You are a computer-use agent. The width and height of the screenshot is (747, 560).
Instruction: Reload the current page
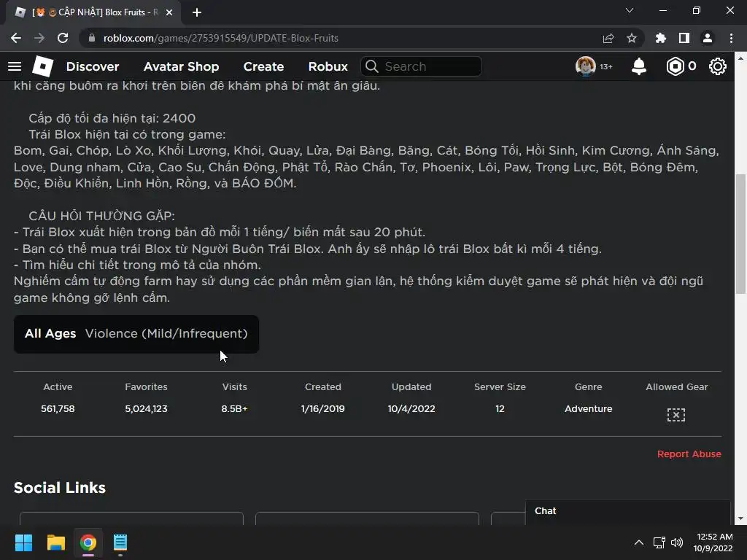click(63, 38)
